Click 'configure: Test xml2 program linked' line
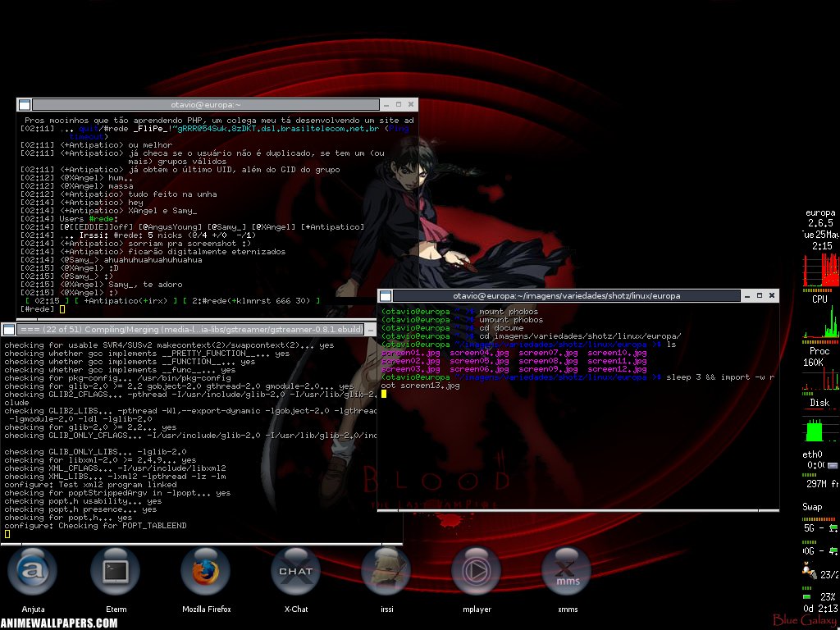The image size is (840, 630). coord(90,484)
